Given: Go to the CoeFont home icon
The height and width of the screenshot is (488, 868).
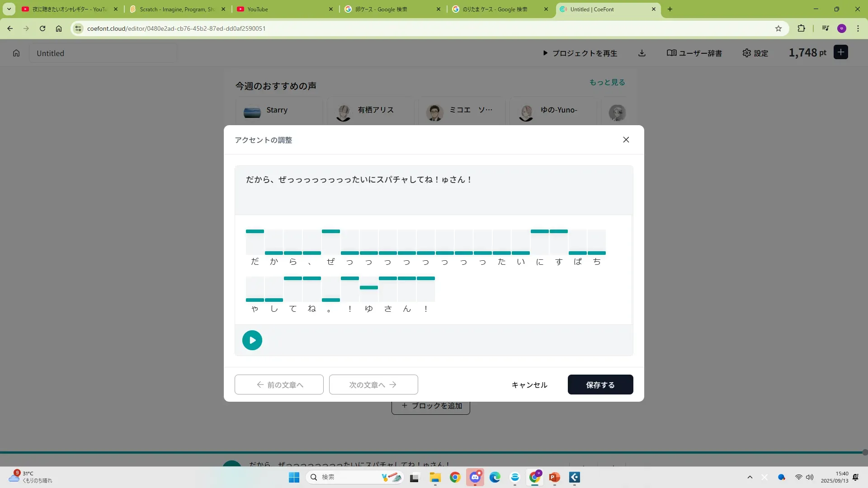Looking at the screenshot, I should click(x=16, y=53).
